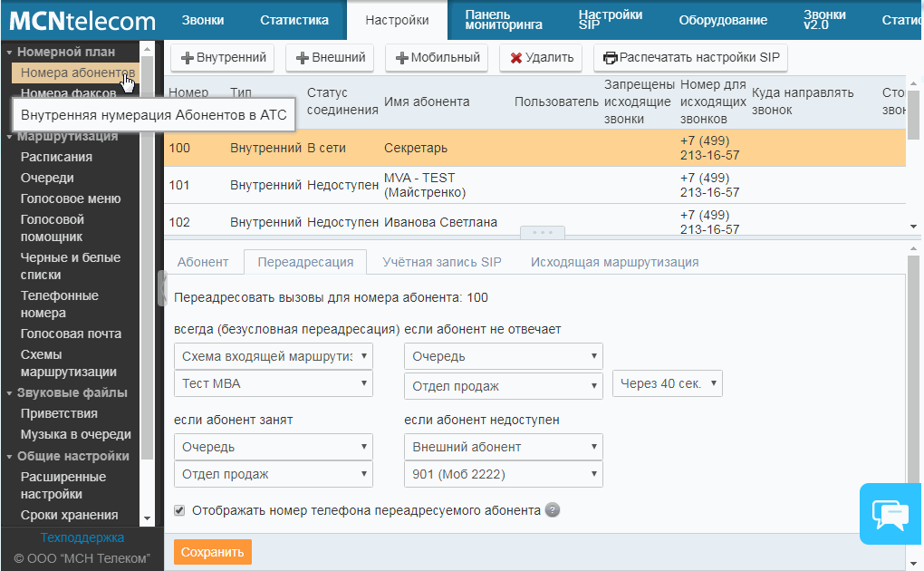Click the plus icon on Внутренний button
The width and height of the screenshot is (924, 571).
(x=188, y=58)
